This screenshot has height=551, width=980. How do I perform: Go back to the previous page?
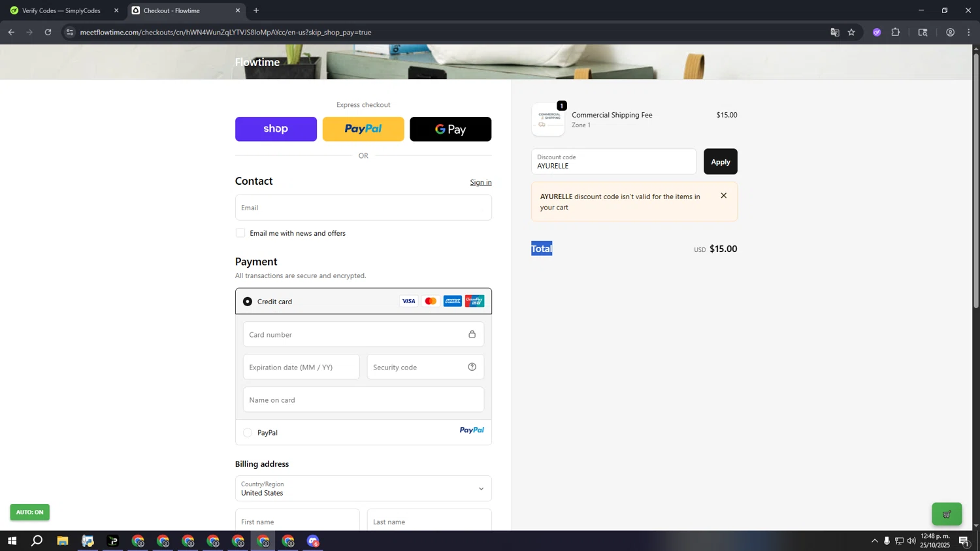pos(11,32)
